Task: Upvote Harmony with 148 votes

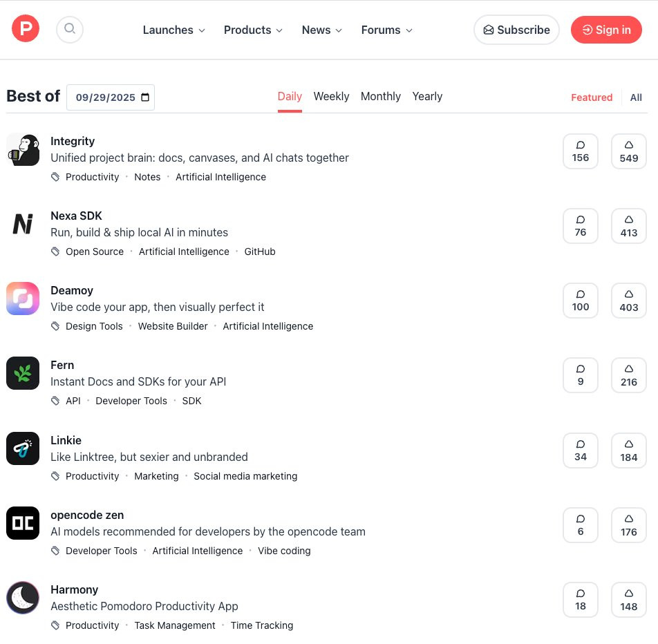Action: tap(629, 600)
